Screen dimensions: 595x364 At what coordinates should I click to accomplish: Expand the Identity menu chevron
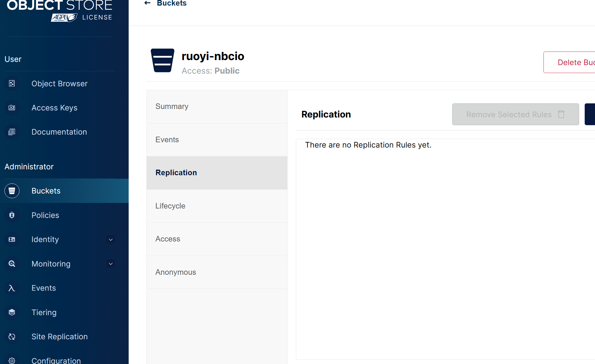click(x=111, y=239)
